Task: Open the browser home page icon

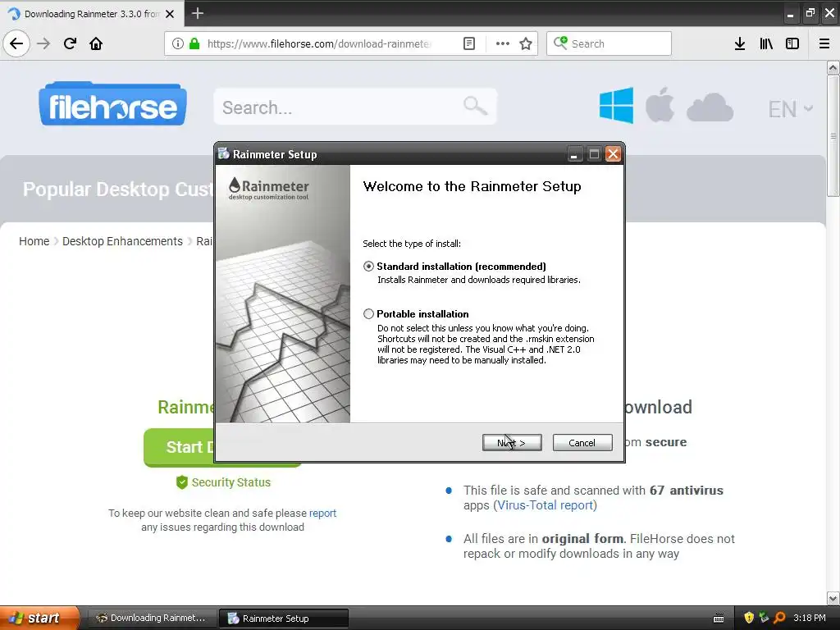Action: coord(96,43)
